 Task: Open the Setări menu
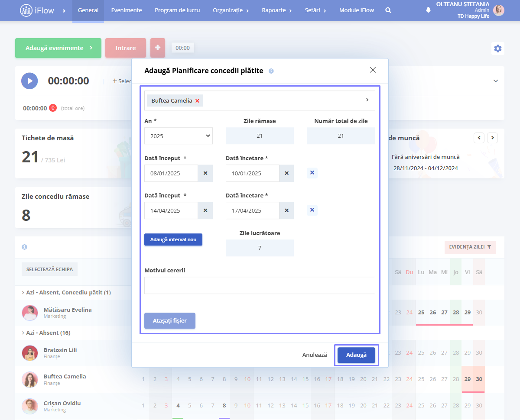point(315,10)
